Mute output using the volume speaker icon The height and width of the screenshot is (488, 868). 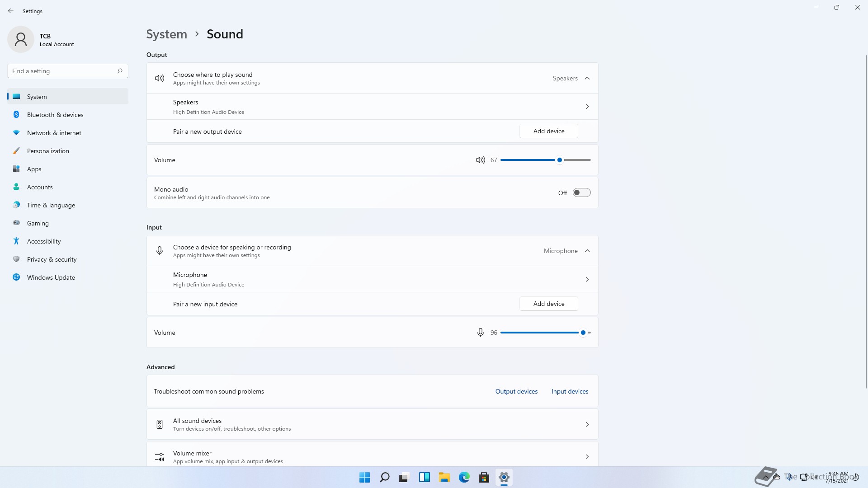(480, 160)
